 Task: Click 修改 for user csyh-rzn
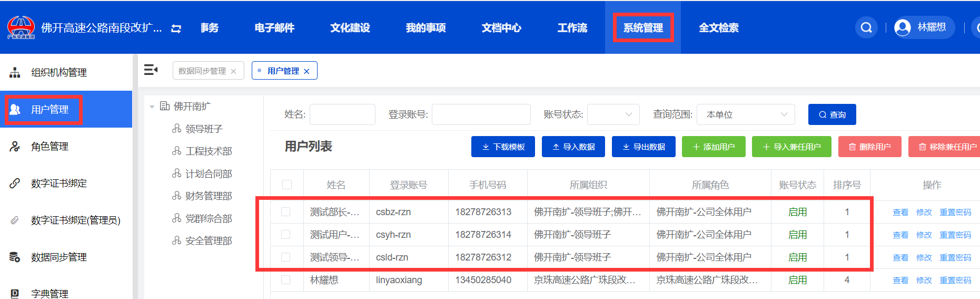tap(924, 235)
